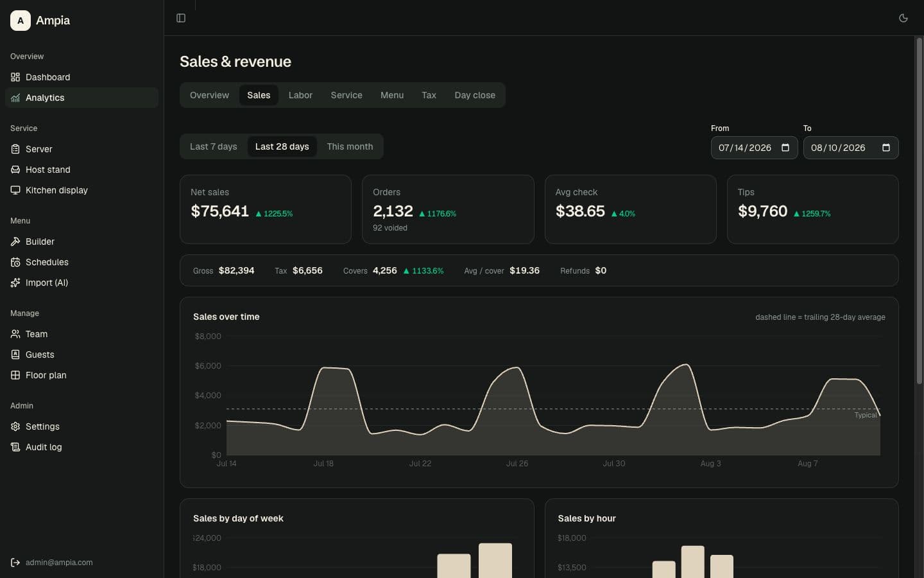Screen dimensions: 924x578
Task: Open the Dashboard page
Action: point(81,77)
